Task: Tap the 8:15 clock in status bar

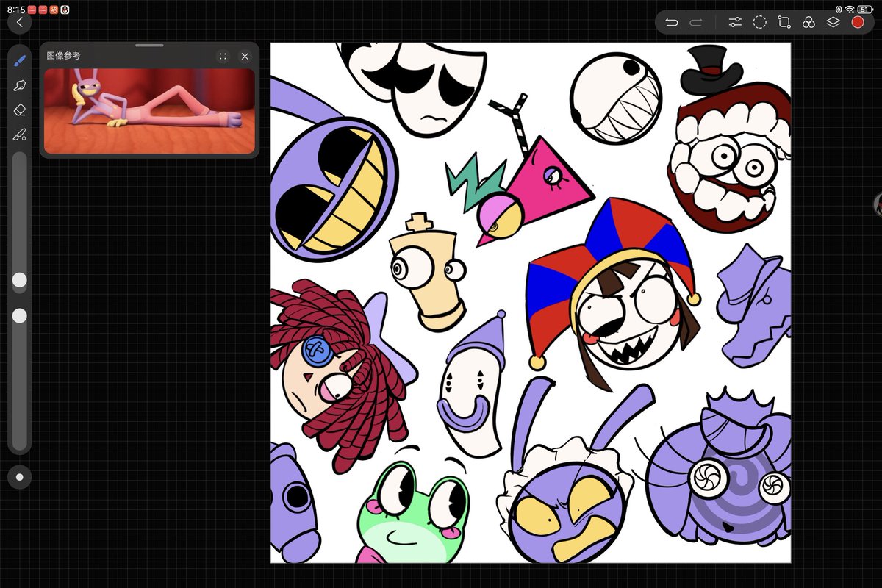Action: (15, 9)
